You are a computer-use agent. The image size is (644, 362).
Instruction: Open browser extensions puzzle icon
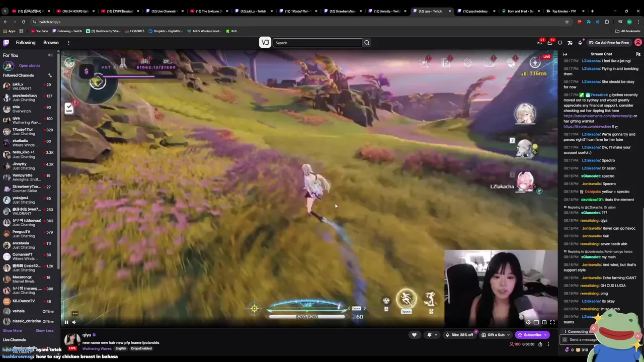point(607,22)
